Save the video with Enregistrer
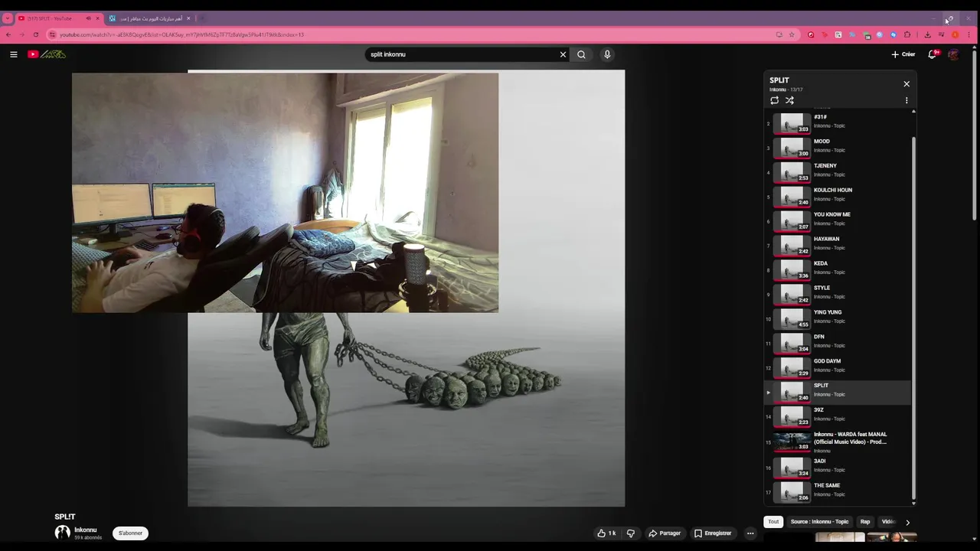This screenshot has width=980, height=551. click(x=713, y=533)
